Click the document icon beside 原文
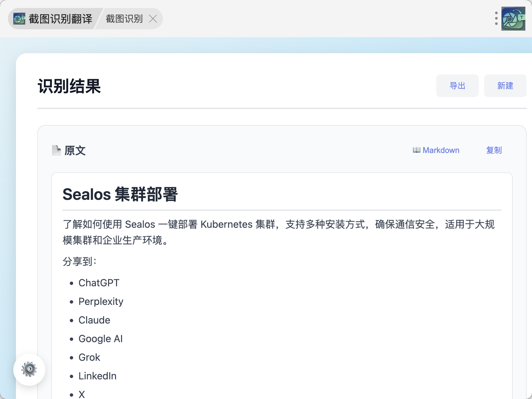This screenshot has width=532, height=399. click(57, 150)
